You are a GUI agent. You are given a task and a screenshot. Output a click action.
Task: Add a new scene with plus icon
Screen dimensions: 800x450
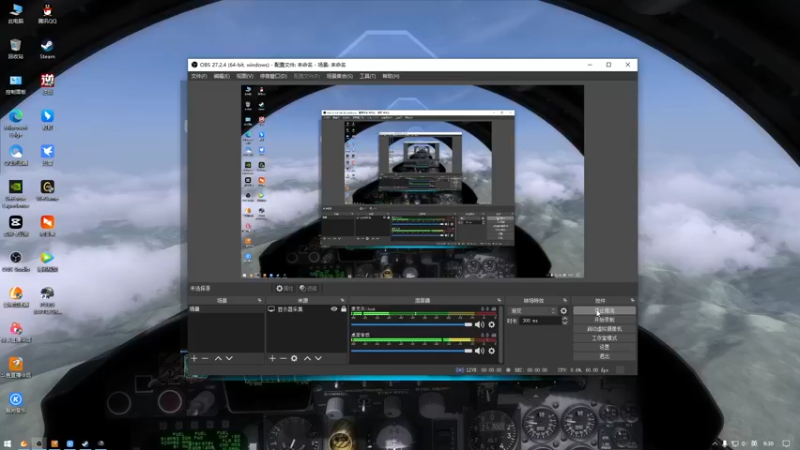194,359
